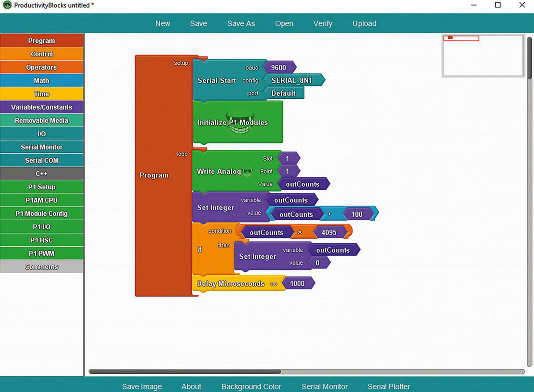This screenshot has height=392, width=534.
Task: Choose Background Color in the bottom bar
Action: coord(251,387)
